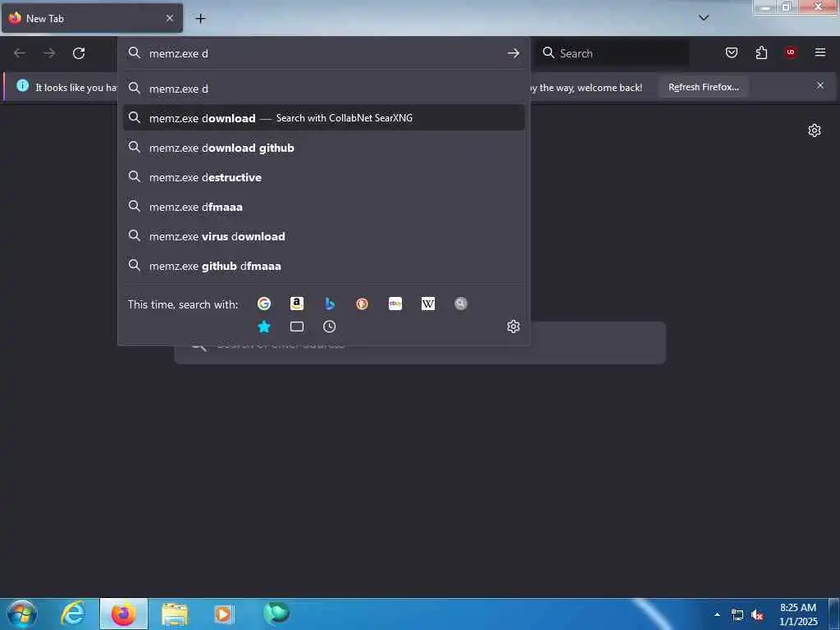
Task: Choose suggestion 'memz.exe destructive'
Action: click(323, 177)
